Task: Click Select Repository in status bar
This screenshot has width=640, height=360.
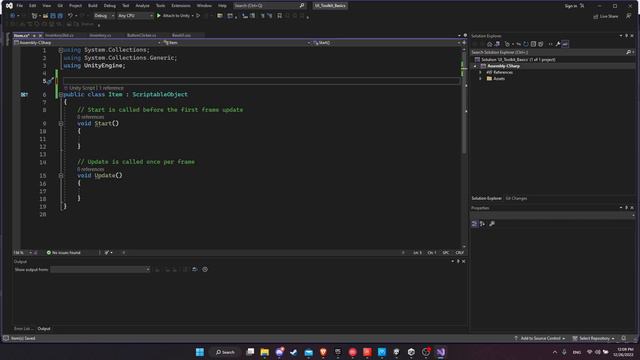Action: (594, 338)
